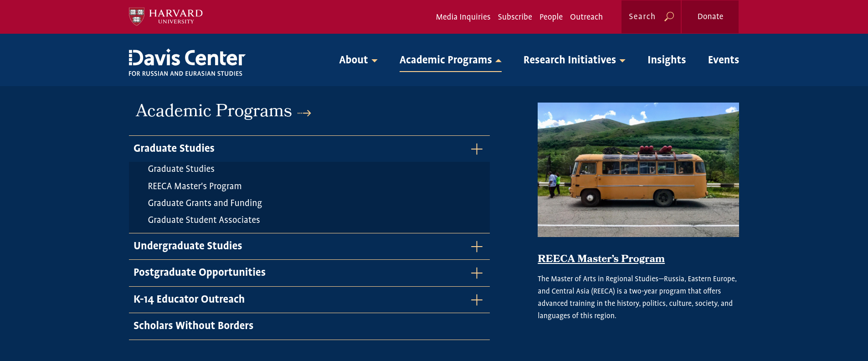
Task: Click the Donate button
Action: click(x=710, y=16)
